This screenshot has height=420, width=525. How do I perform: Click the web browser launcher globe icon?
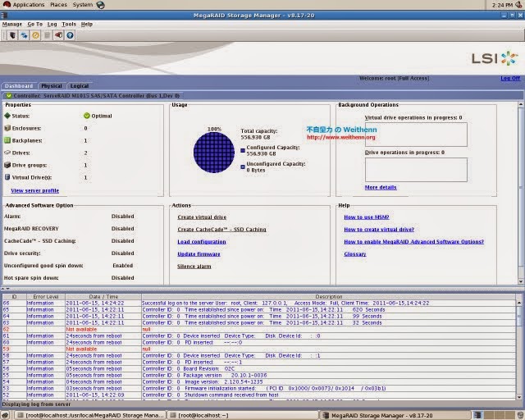[x=100, y=5]
